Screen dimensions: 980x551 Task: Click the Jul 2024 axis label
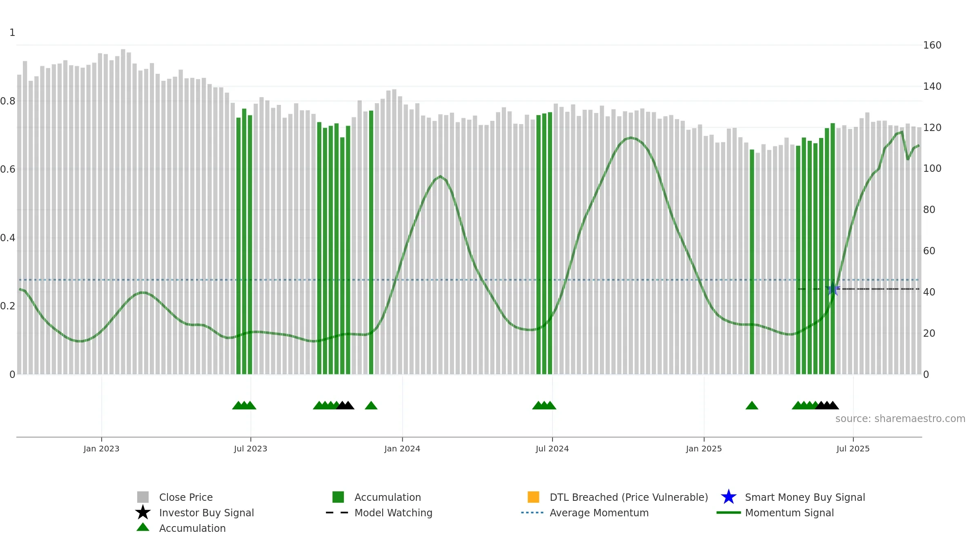(552, 449)
